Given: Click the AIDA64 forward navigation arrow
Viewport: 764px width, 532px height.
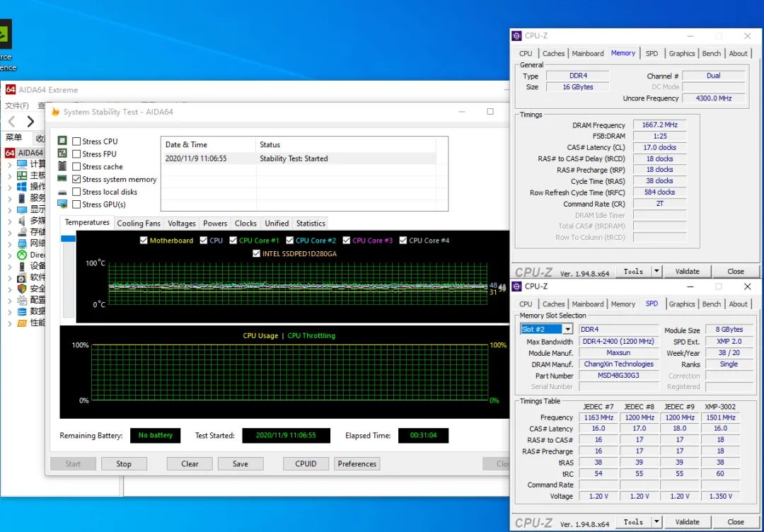Looking at the screenshot, I should pos(30,122).
